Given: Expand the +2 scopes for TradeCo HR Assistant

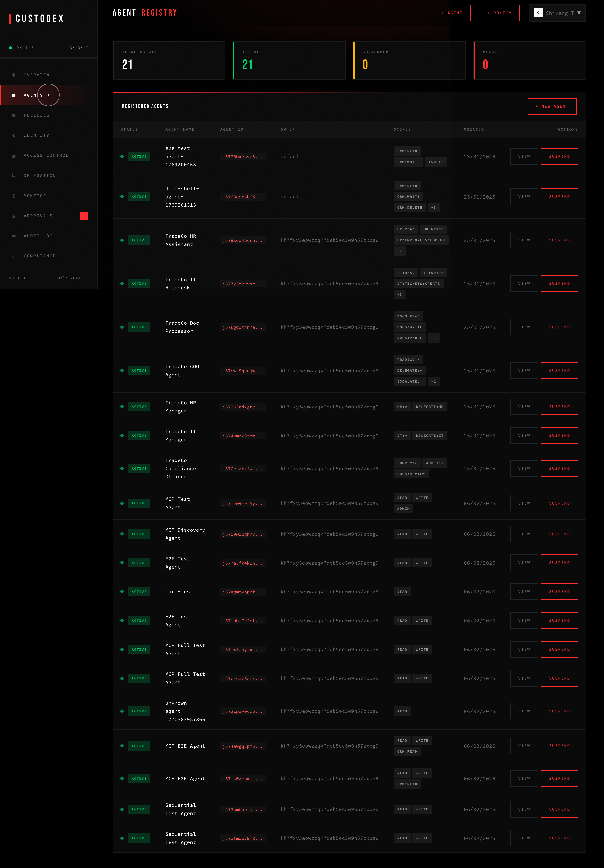Looking at the screenshot, I should tap(399, 251).
